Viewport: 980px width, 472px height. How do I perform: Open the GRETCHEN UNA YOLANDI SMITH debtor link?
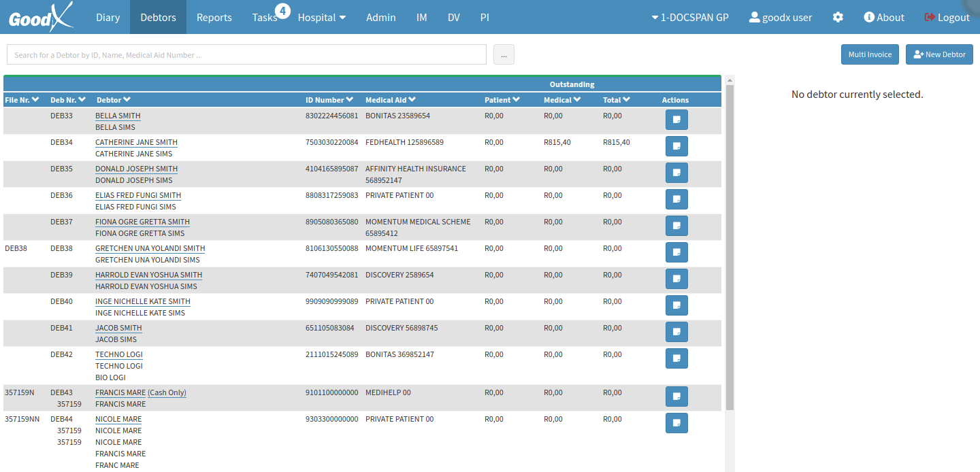tap(150, 248)
